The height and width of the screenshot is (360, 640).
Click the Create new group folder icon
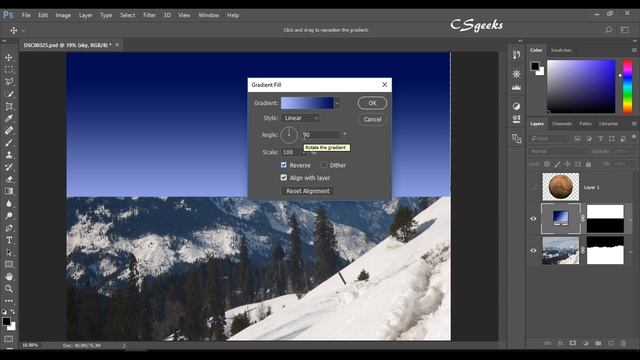coord(598,343)
